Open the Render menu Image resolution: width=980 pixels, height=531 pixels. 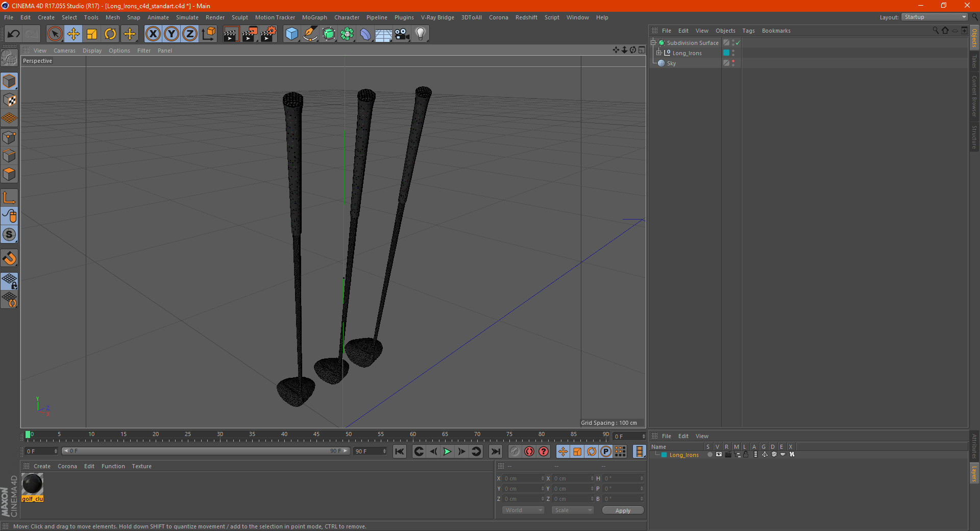pyautogui.click(x=215, y=17)
